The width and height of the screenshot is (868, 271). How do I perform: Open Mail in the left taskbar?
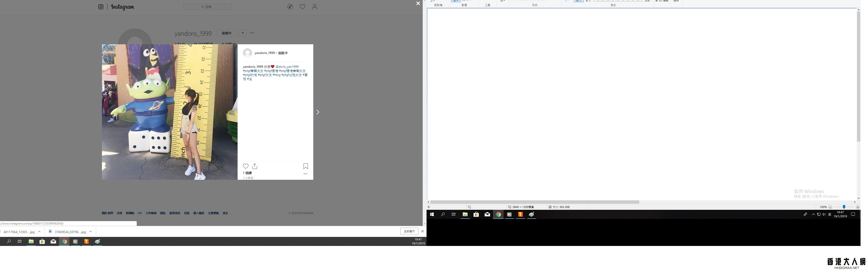[x=53, y=241]
